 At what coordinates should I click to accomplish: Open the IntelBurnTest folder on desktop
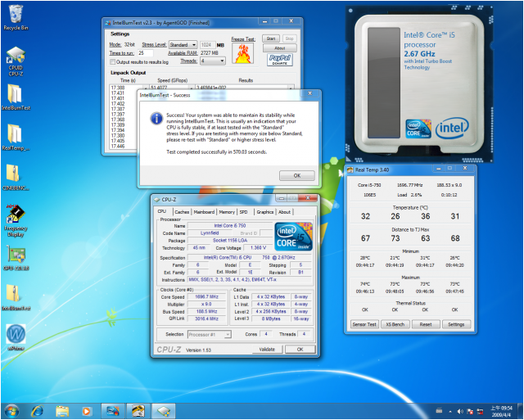coord(16,97)
